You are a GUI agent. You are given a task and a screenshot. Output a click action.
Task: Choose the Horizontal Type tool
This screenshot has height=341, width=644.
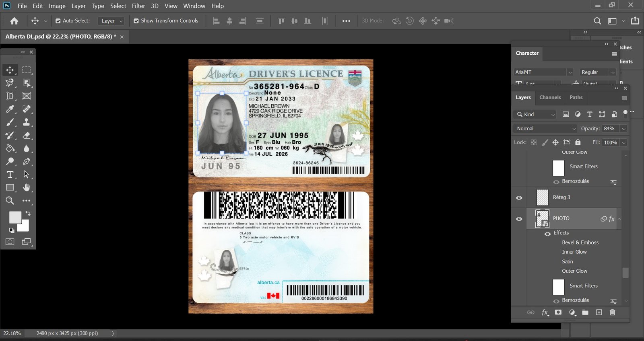(x=10, y=175)
